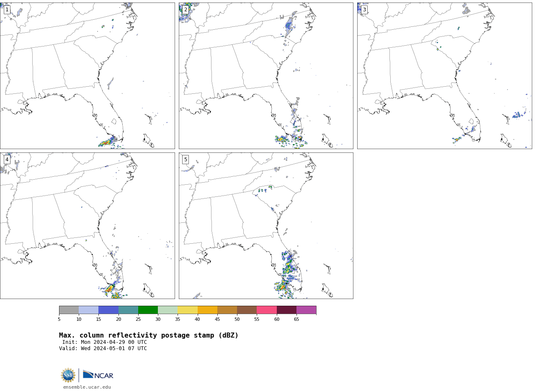Click colorbar tick label 5
The width and height of the screenshot is (536, 392).
59,320
